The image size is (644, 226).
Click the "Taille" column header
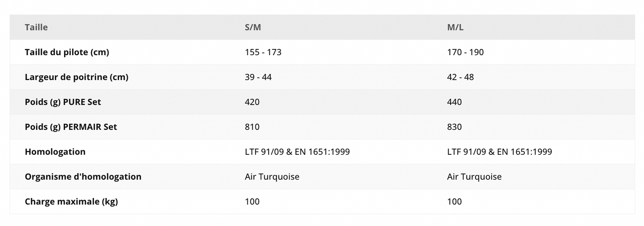(x=36, y=27)
